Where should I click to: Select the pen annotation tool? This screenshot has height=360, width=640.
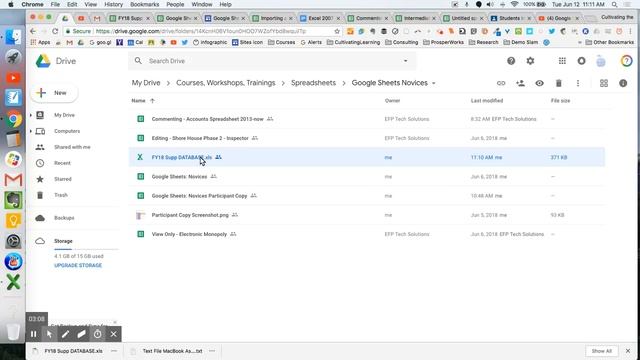65,334
